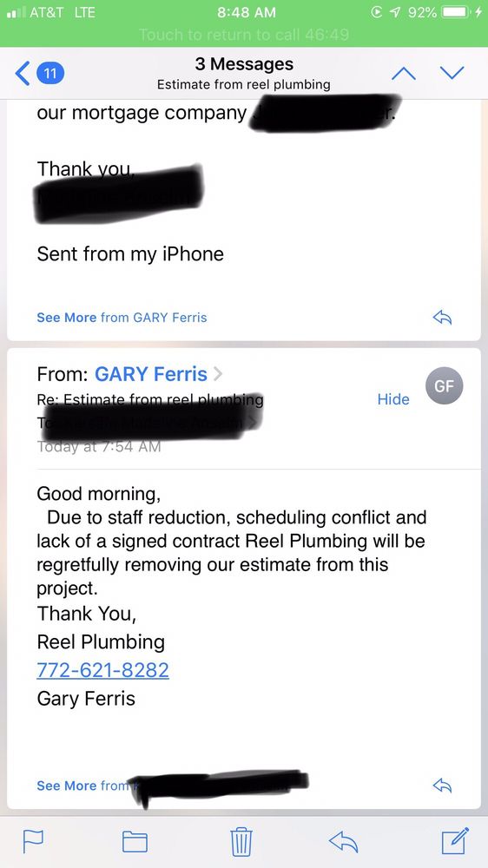Tap the back arrow to return to the inbox
Screen dimensions: 488x868
click(23, 74)
